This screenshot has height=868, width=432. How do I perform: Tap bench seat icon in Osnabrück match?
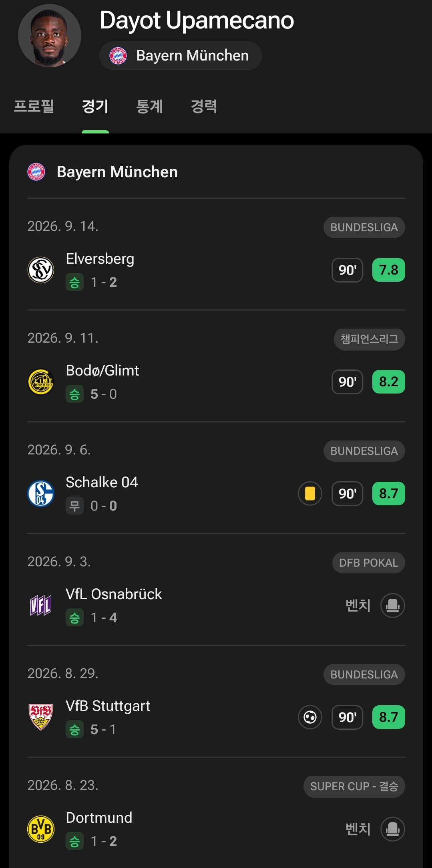point(393,606)
